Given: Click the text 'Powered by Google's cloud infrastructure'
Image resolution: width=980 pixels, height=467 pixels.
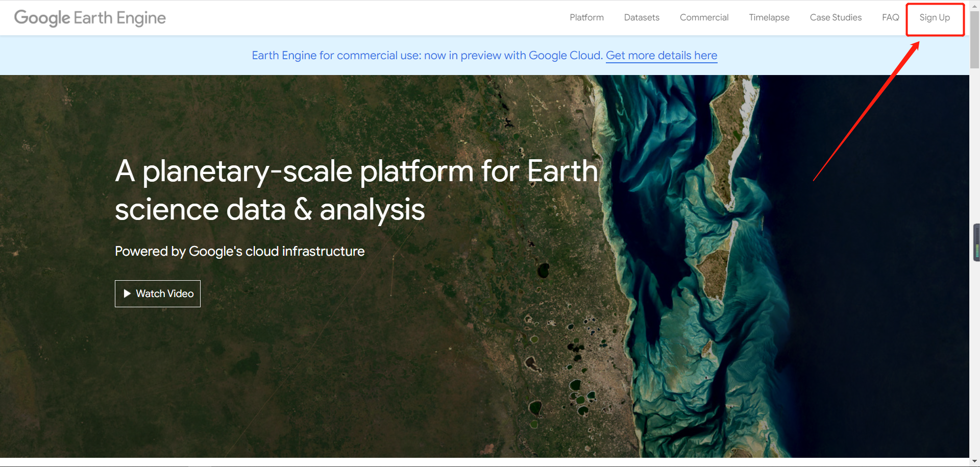Looking at the screenshot, I should tap(239, 251).
